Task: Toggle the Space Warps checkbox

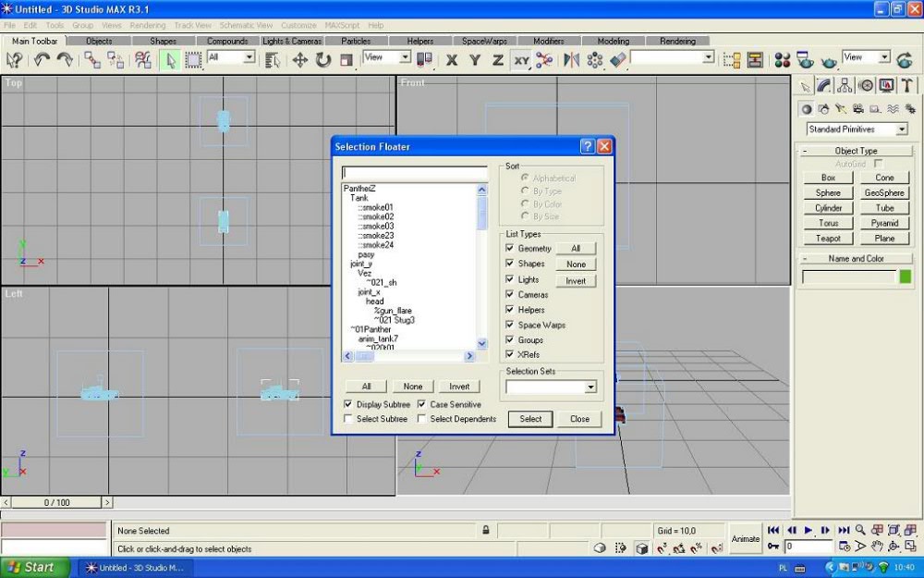Action: tap(510, 325)
